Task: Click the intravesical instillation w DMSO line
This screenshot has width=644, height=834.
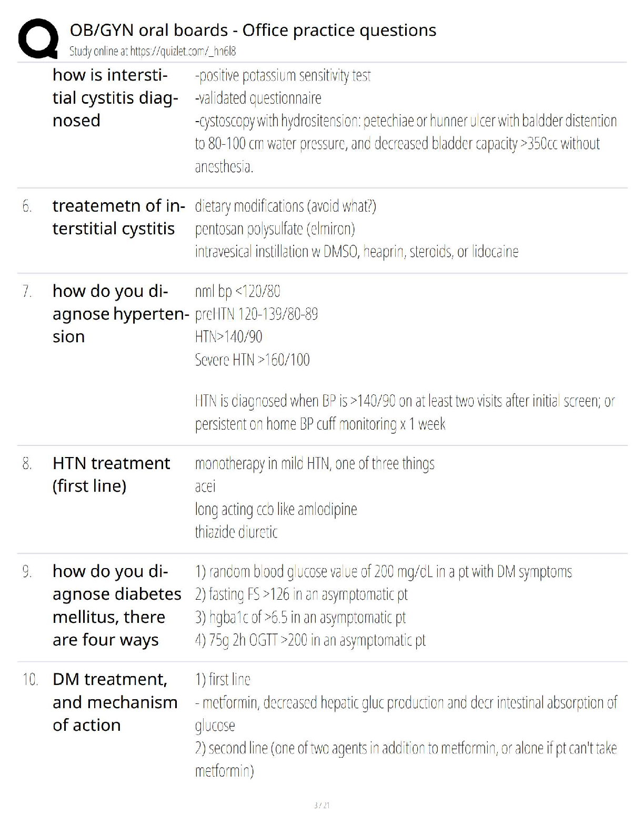Action: pos(356,252)
